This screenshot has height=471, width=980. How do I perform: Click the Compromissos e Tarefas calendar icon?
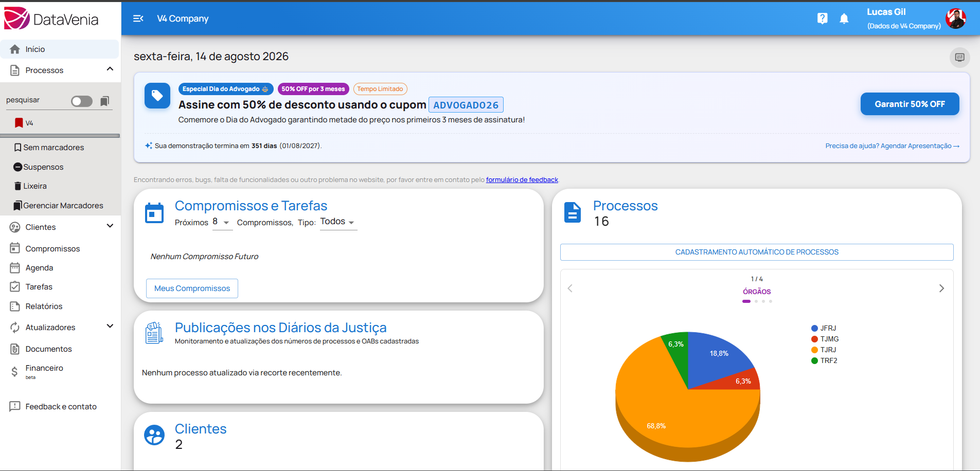(x=154, y=213)
